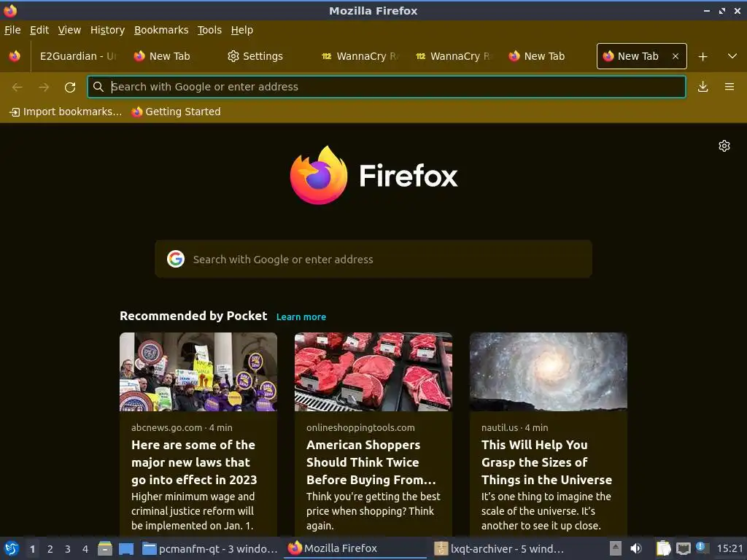Switch to virtual desktop 4
The image size is (747, 560).
point(85,549)
